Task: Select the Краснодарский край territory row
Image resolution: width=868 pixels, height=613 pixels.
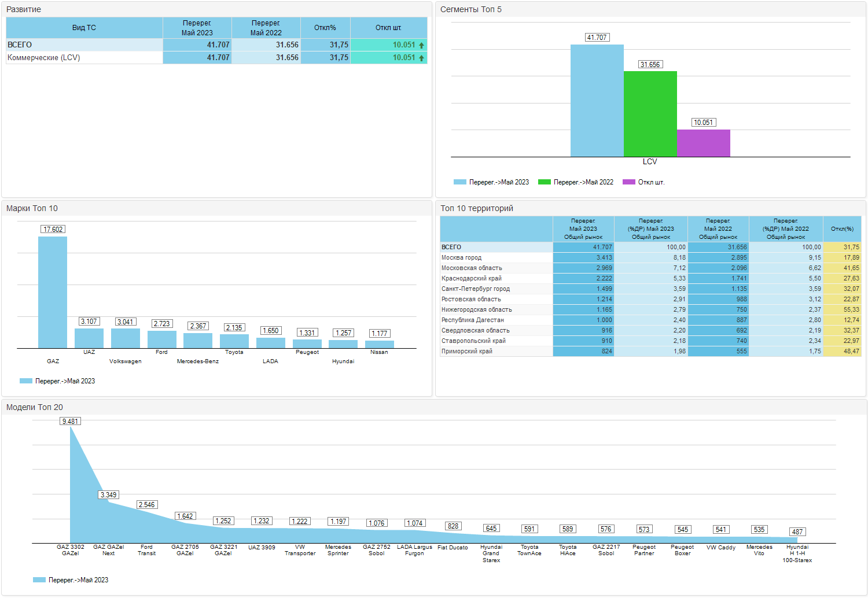Action: (650, 278)
